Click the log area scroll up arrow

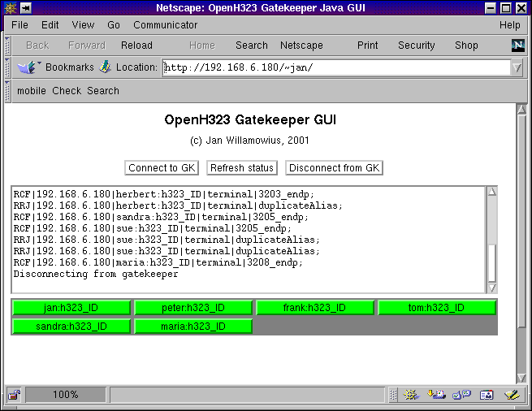492,192
